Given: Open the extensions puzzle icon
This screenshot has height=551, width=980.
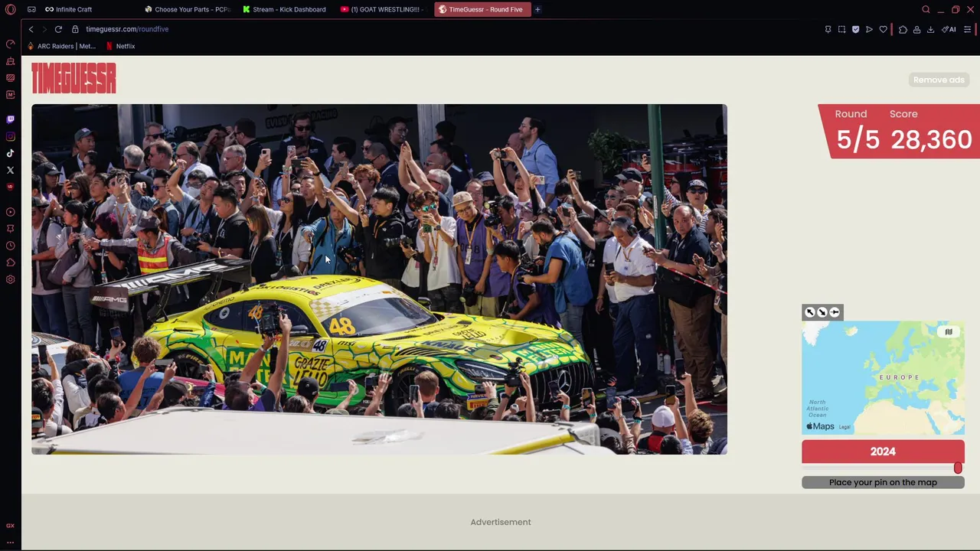Looking at the screenshot, I should (903, 29).
